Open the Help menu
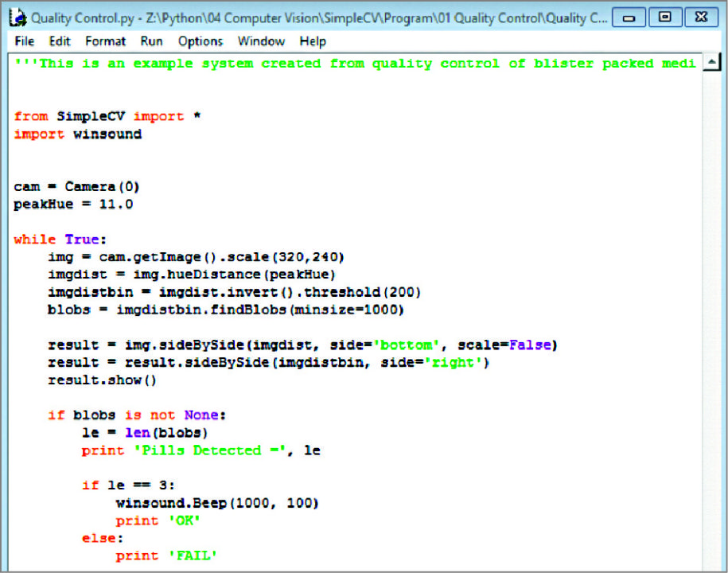728x573 pixels. 313,41
